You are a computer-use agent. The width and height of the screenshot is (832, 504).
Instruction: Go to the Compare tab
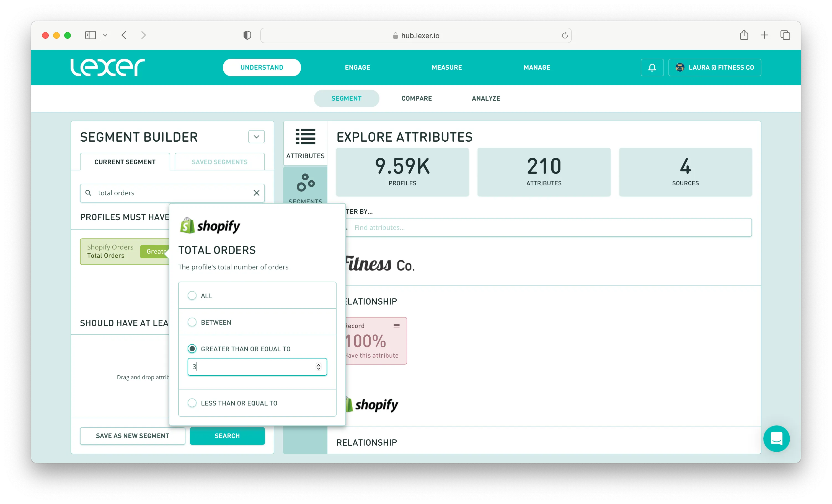416,98
